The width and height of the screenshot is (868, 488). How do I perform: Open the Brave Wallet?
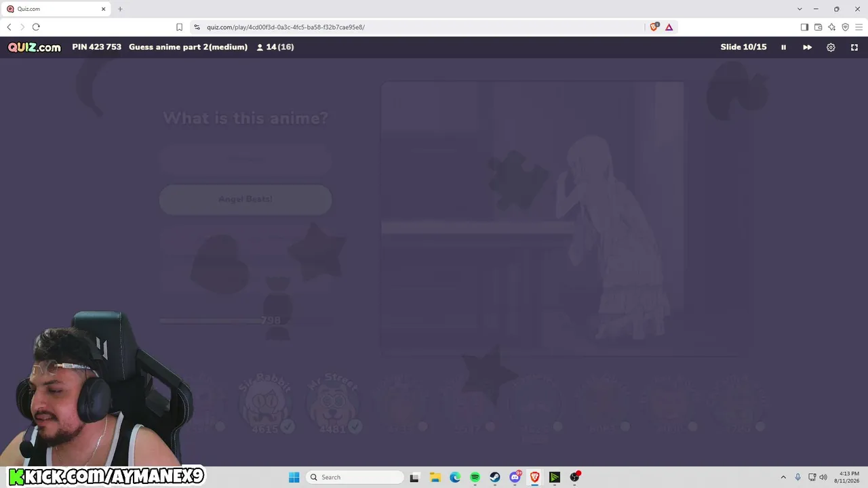818,27
